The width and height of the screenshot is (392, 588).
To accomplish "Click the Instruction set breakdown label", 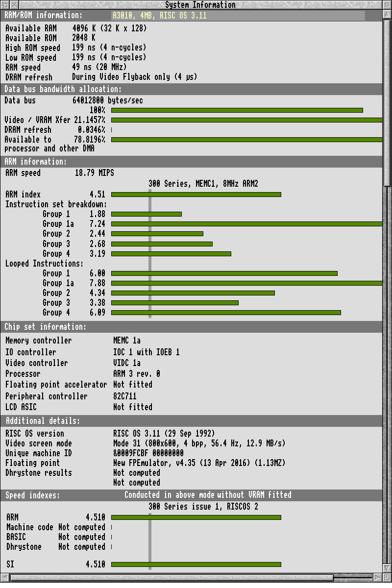I will click(56, 204).
